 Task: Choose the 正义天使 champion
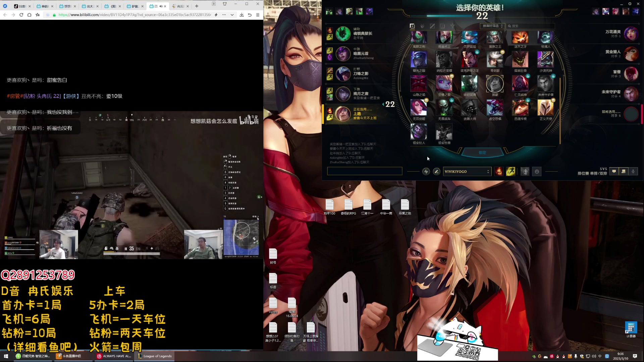point(546,108)
